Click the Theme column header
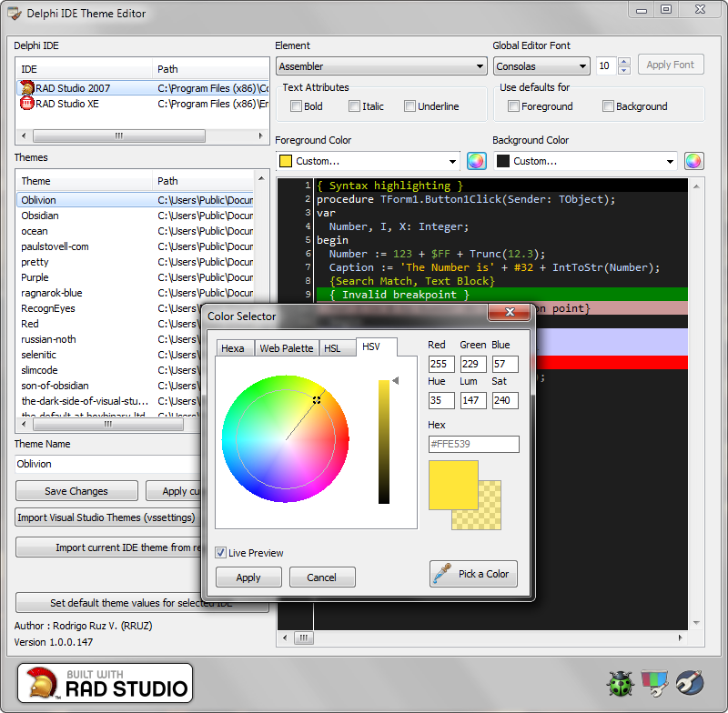The height and width of the screenshot is (713, 728). click(85, 181)
